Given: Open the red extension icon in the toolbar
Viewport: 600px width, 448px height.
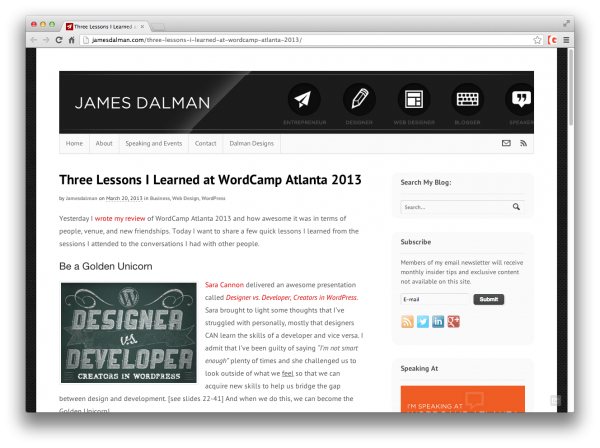Looking at the screenshot, I should (x=552, y=40).
